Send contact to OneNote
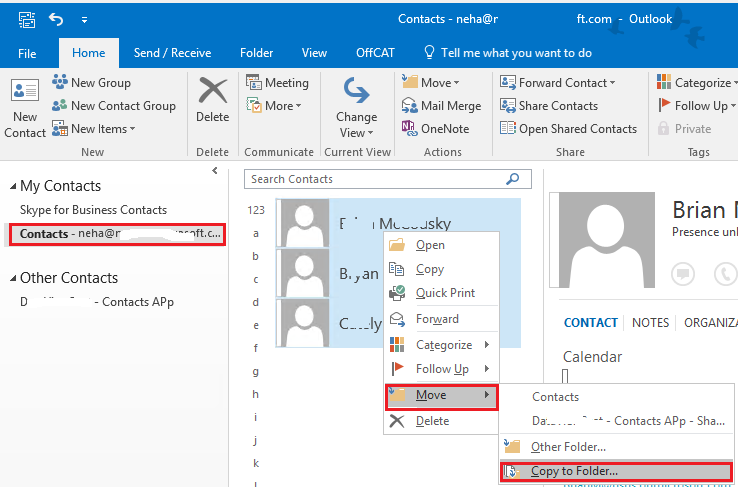 click(x=435, y=129)
